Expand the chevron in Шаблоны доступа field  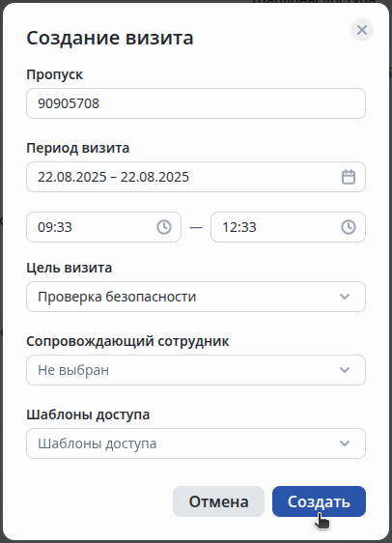[345, 443]
